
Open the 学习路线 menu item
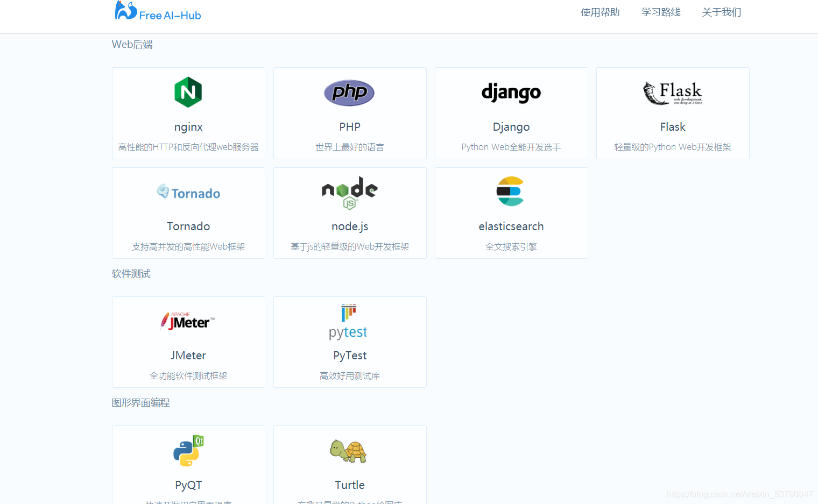661,12
